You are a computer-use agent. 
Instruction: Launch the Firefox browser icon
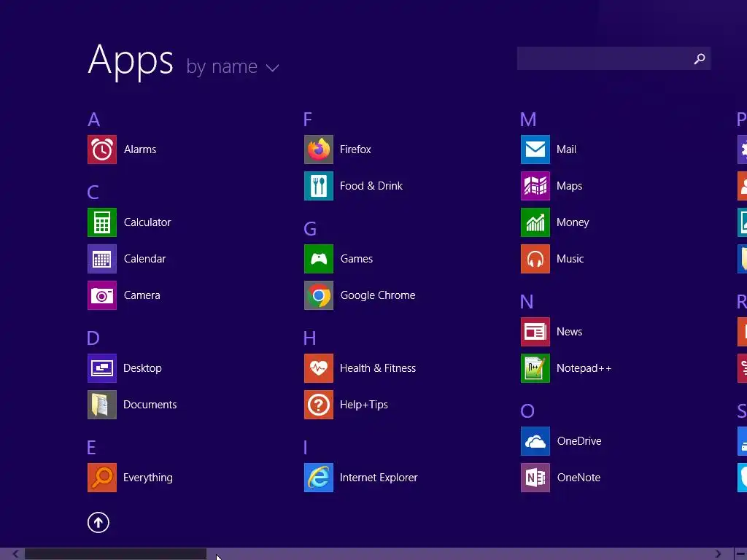point(319,149)
